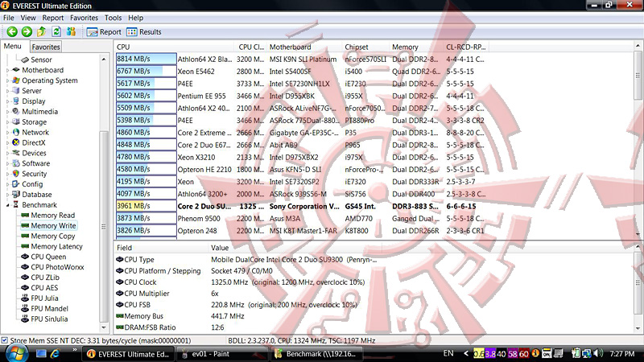Open the Windows Start button

click(16, 353)
